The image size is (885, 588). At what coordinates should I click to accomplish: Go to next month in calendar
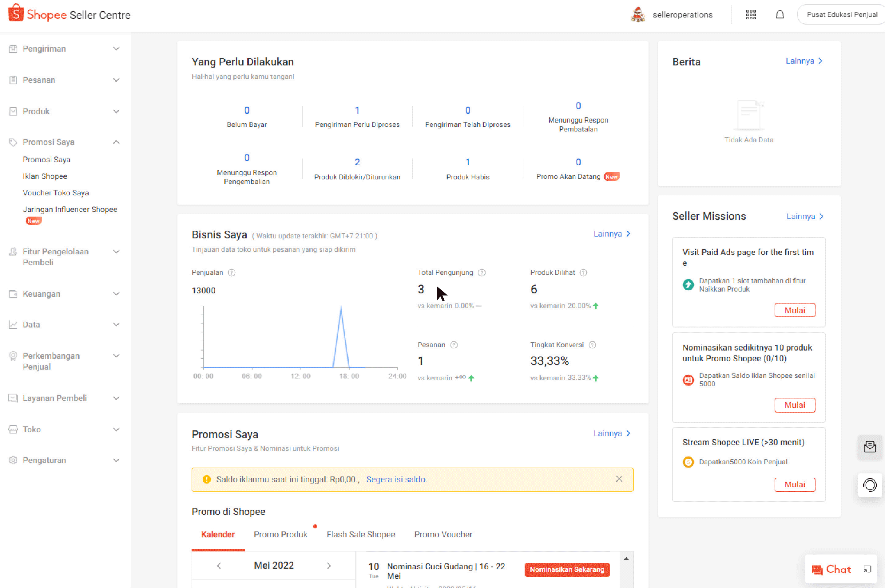329,565
